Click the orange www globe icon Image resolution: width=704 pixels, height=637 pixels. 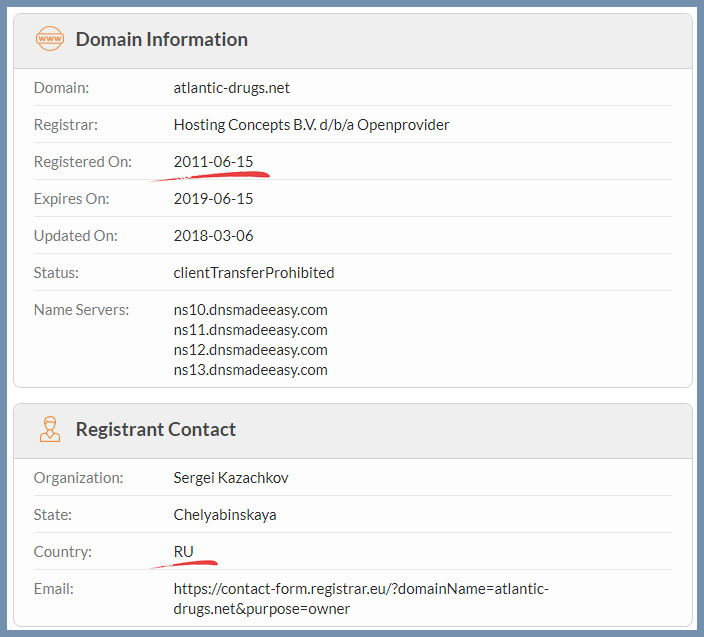point(50,39)
